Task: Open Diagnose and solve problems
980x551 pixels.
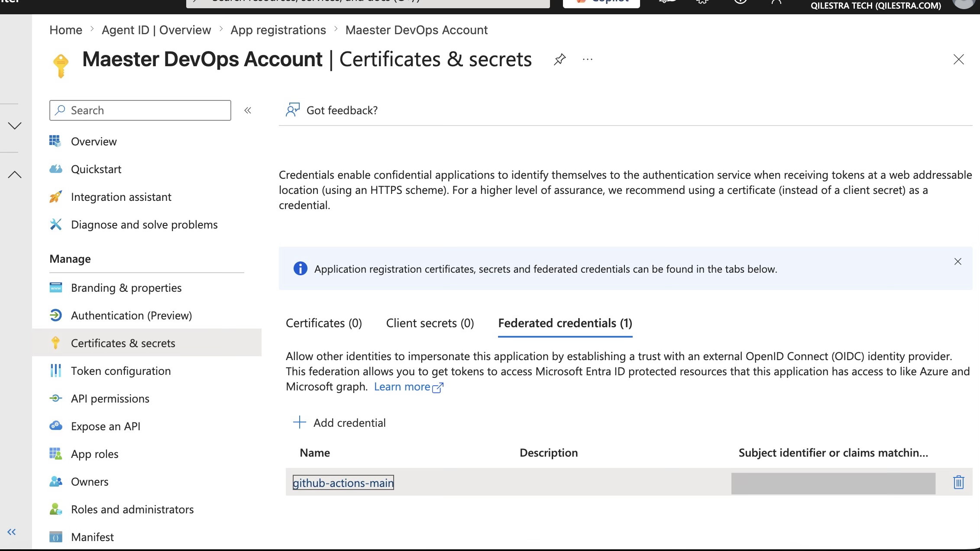Action: click(144, 225)
